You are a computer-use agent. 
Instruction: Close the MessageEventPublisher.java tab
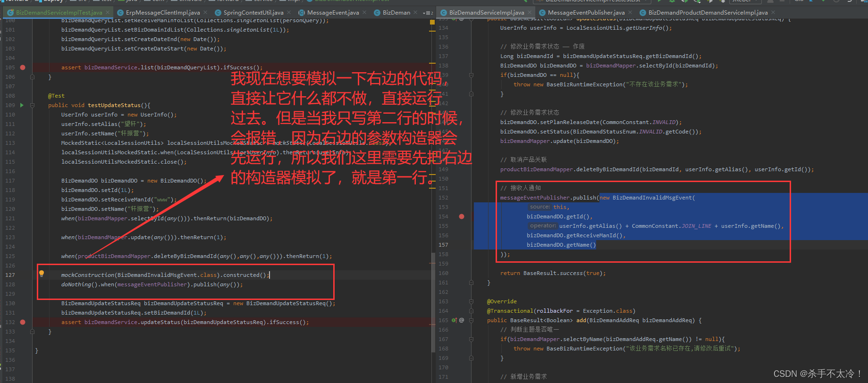click(630, 13)
